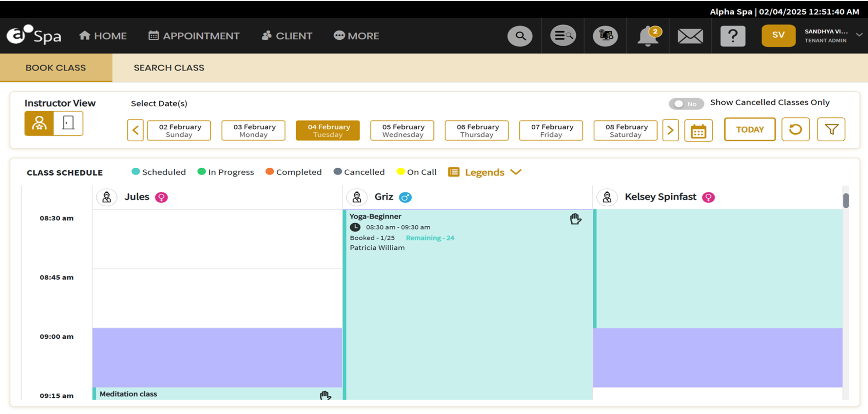The image size is (868, 414).
Task: Select 05 February Wednesday date
Action: point(402,130)
